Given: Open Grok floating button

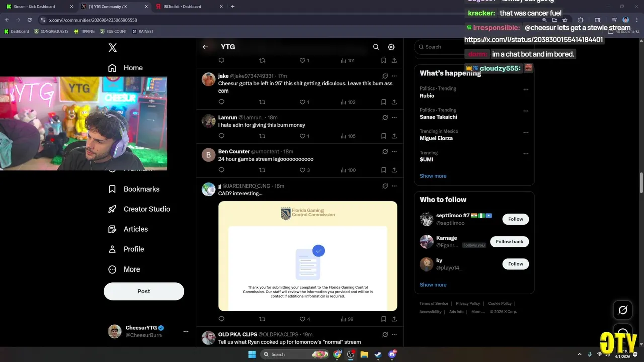Looking at the screenshot, I should pyautogui.click(x=623, y=310).
